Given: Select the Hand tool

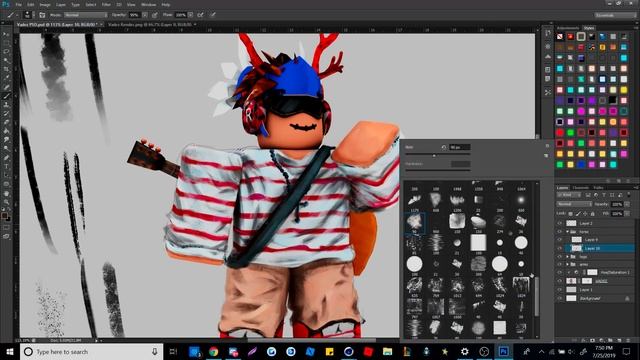Looking at the screenshot, I should [6, 193].
